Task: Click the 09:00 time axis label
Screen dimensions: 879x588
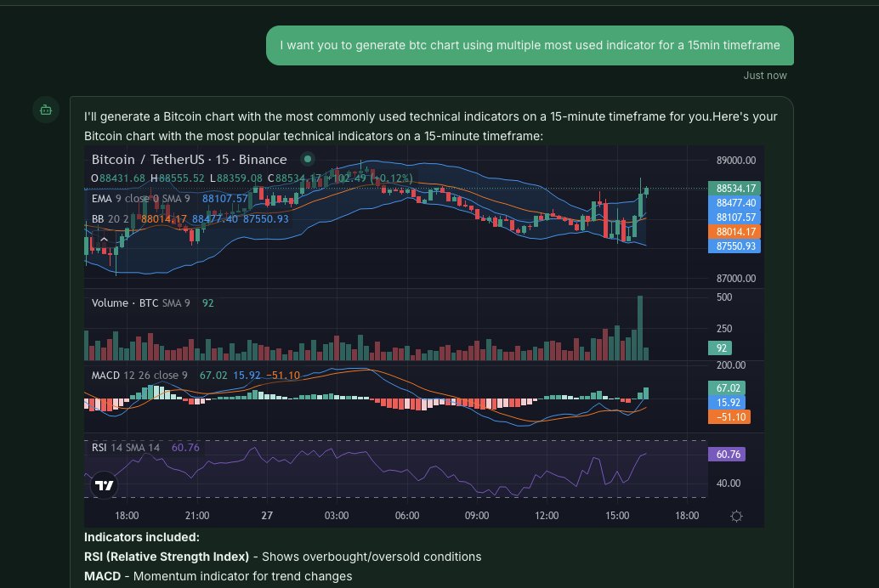Action: 477,516
